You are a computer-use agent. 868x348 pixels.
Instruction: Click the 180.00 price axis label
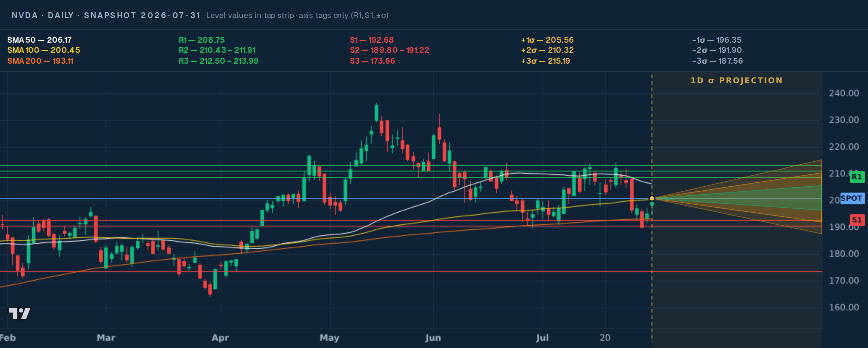(x=844, y=254)
